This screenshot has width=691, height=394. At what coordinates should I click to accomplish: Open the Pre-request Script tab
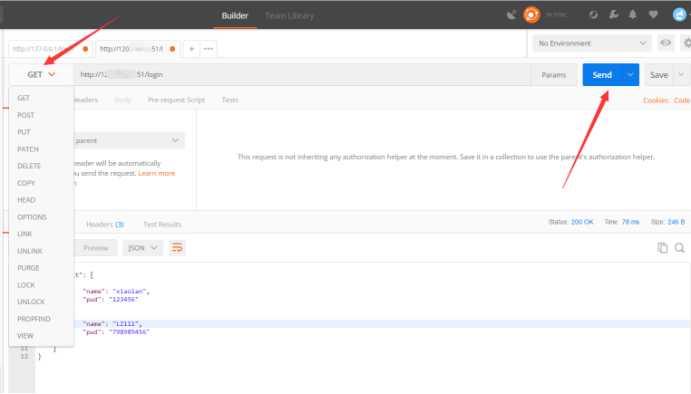point(176,100)
